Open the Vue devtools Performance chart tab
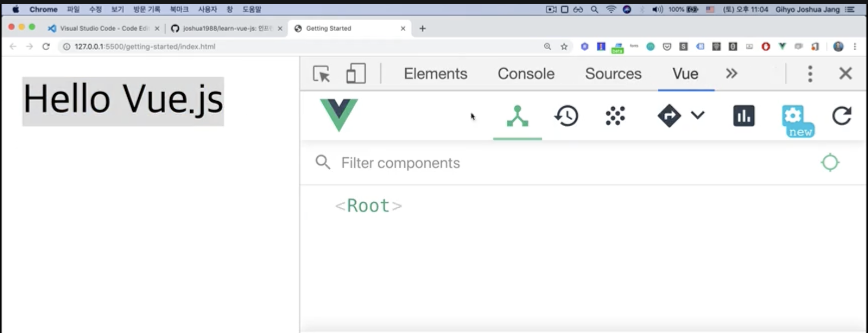868x333 pixels. click(744, 116)
